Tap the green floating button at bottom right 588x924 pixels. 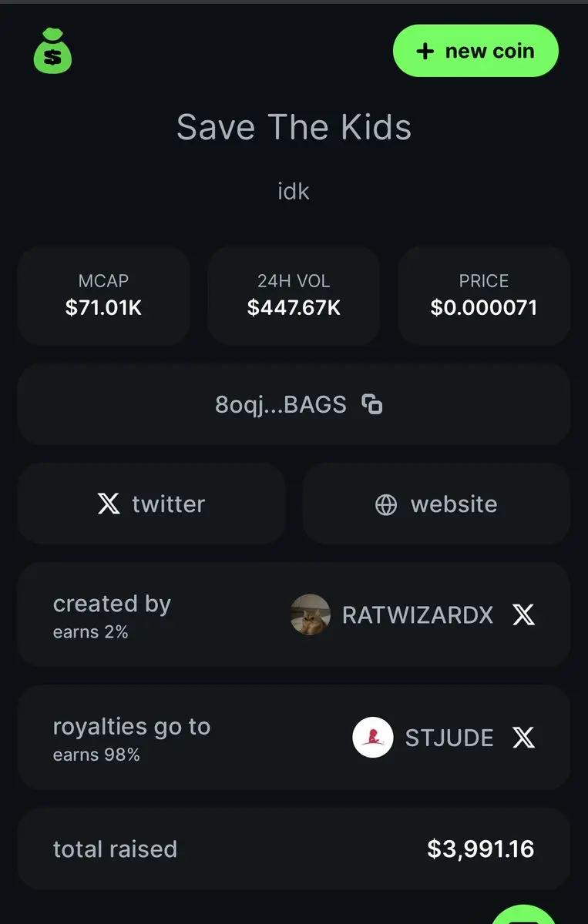524,915
